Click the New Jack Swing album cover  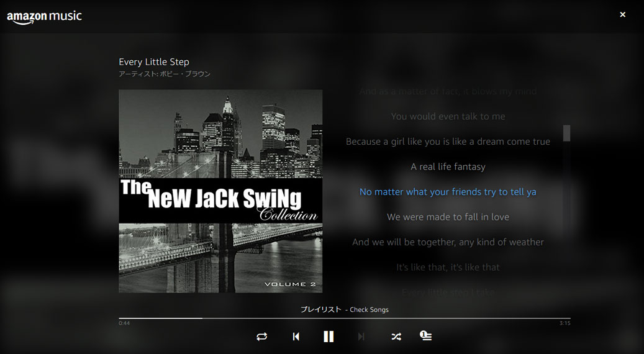220,191
